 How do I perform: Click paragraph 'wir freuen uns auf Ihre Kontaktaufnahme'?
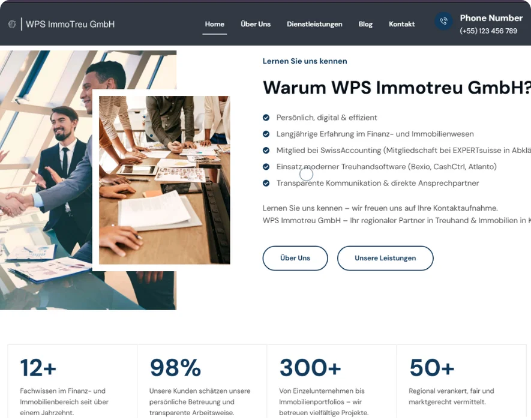(425, 208)
